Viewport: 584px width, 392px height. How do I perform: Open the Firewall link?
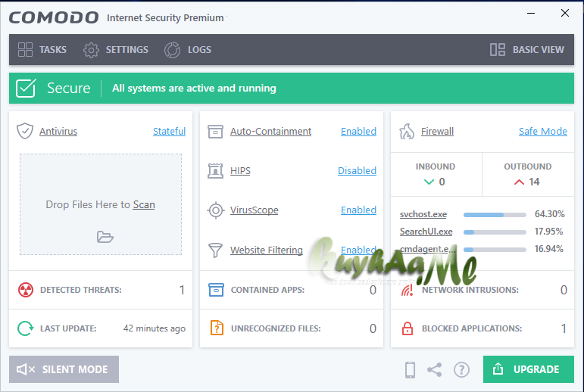[437, 132]
